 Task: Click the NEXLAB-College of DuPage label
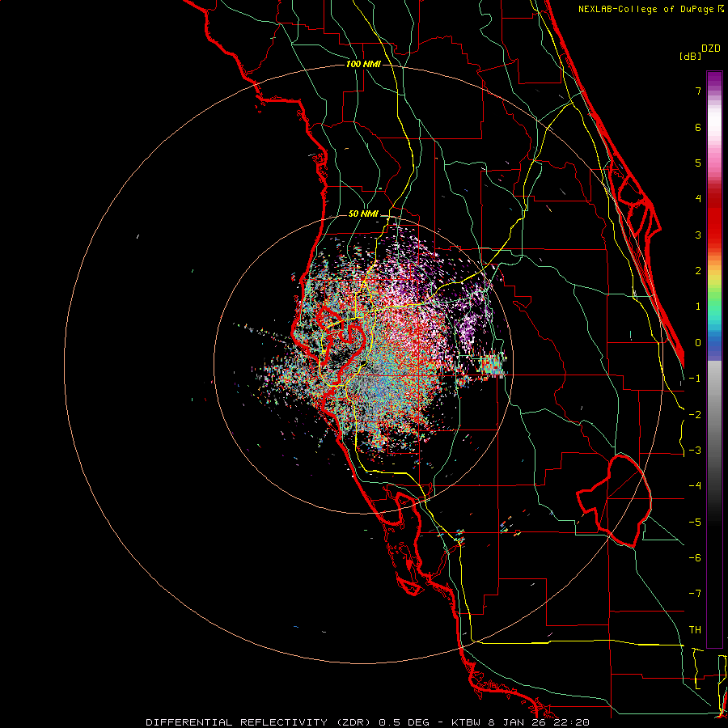point(650,9)
